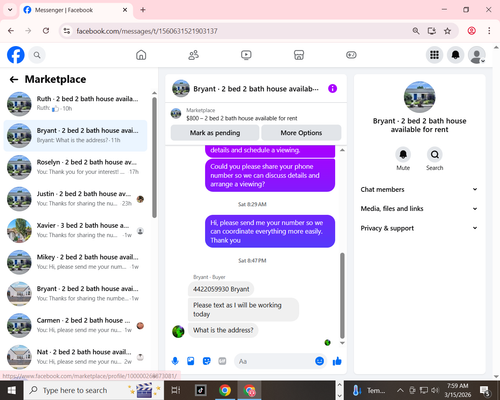Screen dimensions: 500x400
Task: Click 'Please text as I will be working' message
Action: pos(243,309)
